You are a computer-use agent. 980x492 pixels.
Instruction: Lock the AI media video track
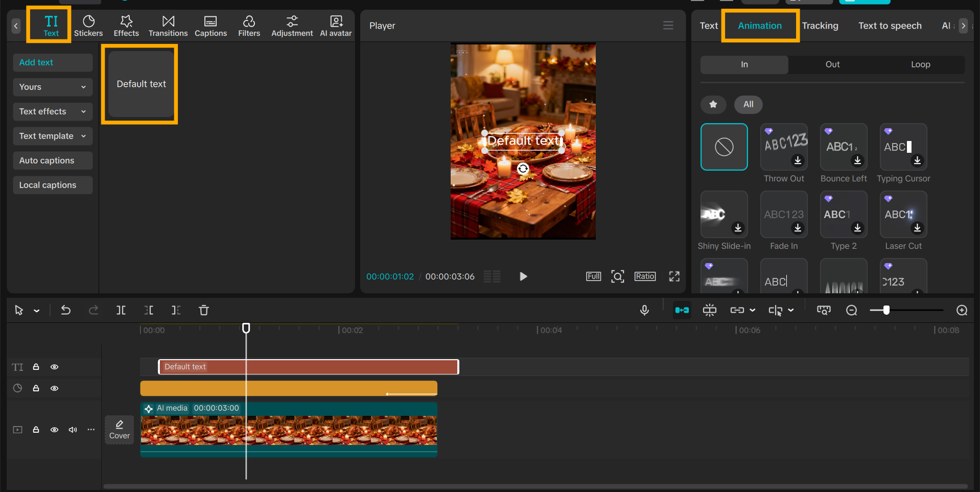[36, 430]
